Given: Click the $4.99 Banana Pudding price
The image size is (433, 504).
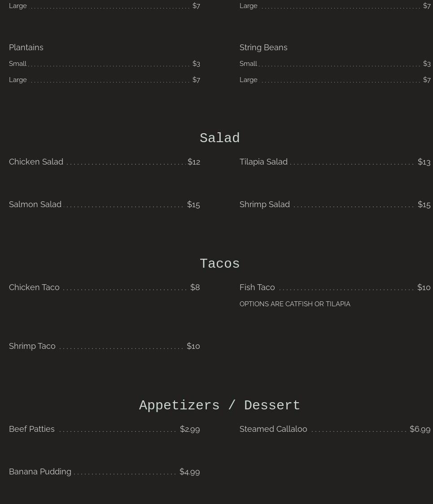Looking at the screenshot, I should point(189,472).
